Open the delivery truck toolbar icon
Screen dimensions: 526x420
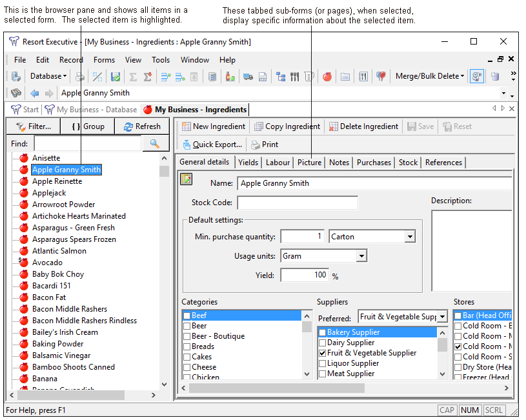tap(248, 77)
